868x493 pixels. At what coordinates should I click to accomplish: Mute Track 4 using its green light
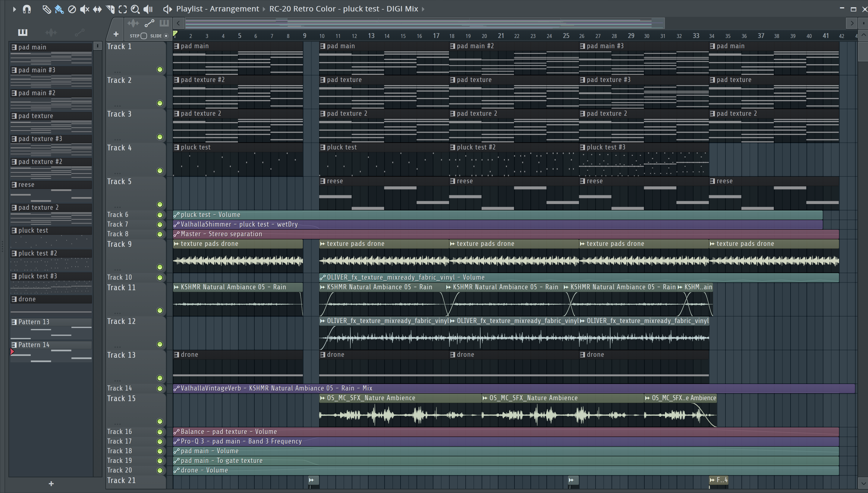160,171
